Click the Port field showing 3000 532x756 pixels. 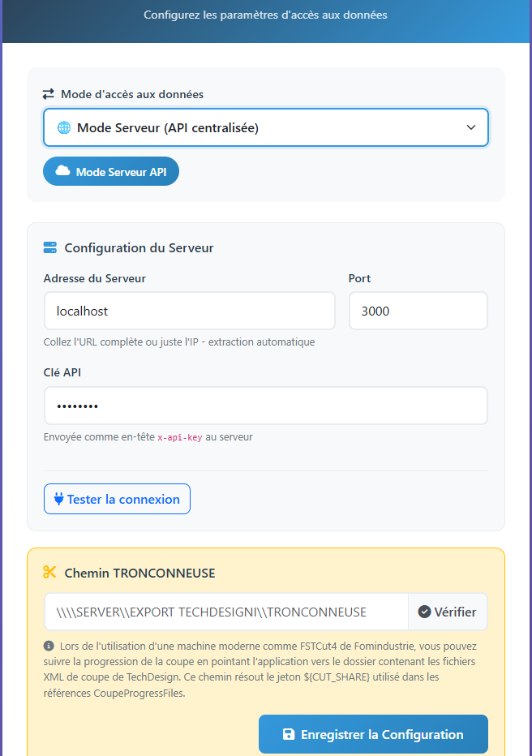tap(418, 311)
